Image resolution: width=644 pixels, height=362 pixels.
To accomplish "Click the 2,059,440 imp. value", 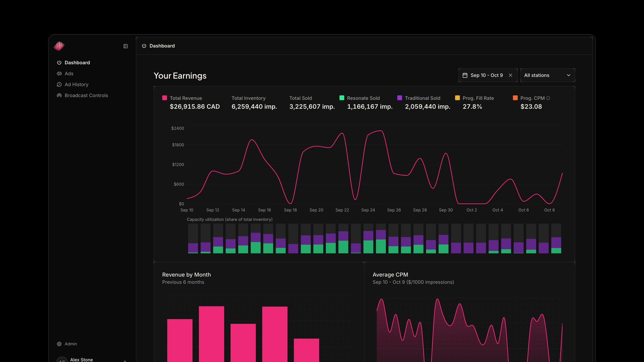I will point(428,107).
